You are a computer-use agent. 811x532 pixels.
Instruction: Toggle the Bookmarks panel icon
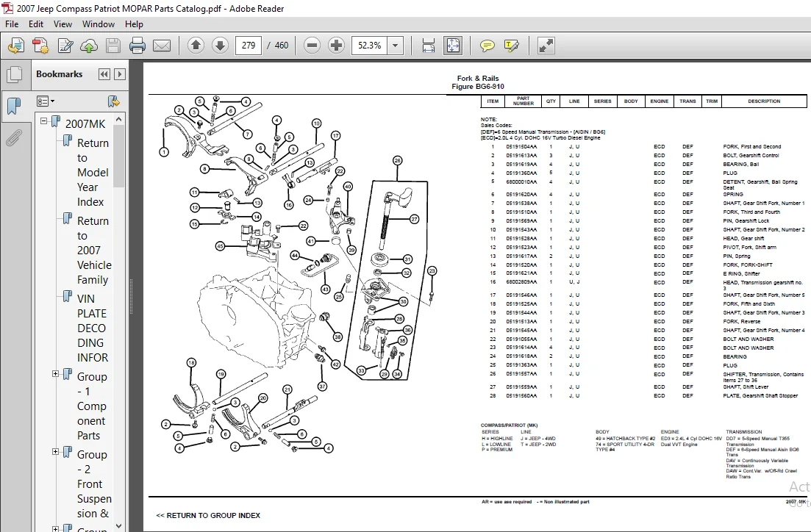[x=14, y=107]
